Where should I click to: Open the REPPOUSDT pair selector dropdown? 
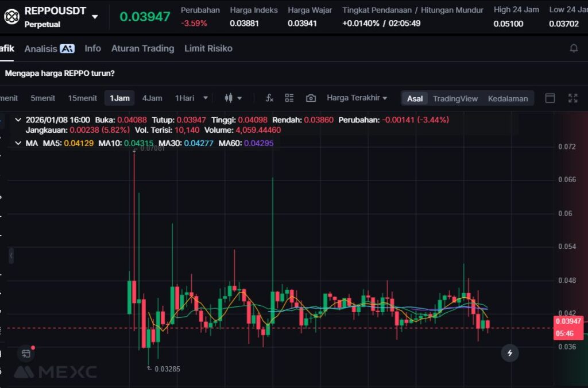(x=95, y=17)
